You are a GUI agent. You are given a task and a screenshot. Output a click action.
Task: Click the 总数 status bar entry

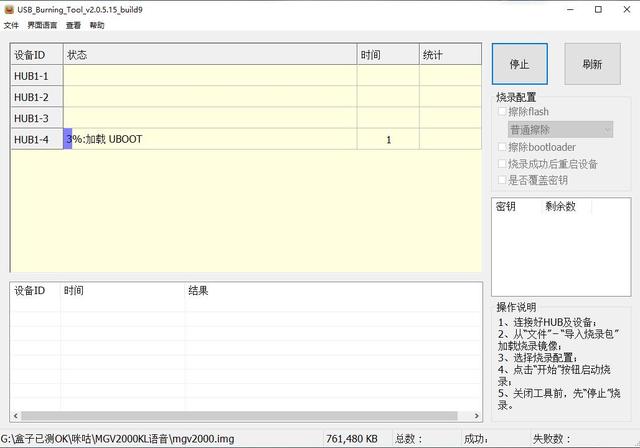click(409, 439)
